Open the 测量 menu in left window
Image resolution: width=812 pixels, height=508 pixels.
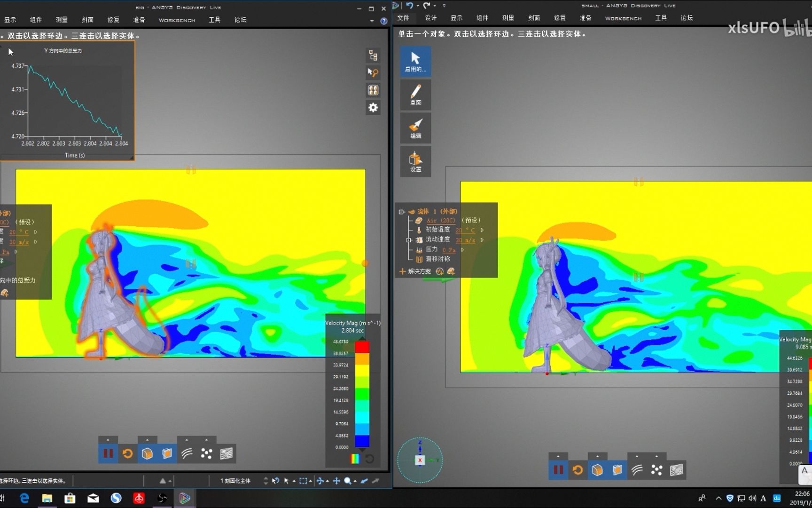[x=62, y=20]
